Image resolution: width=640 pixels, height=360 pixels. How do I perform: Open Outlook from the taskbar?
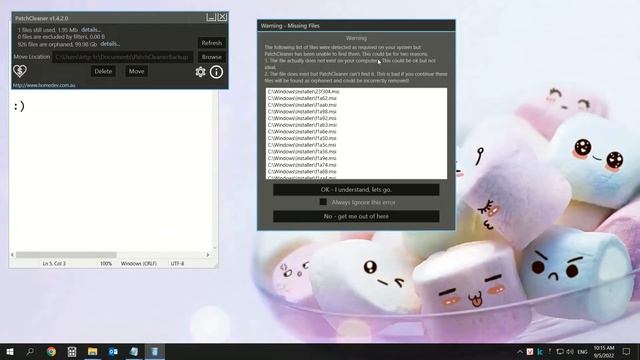click(x=113, y=351)
